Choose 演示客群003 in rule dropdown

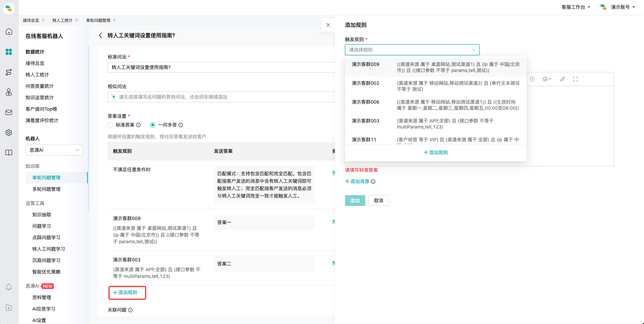click(436, 124)
